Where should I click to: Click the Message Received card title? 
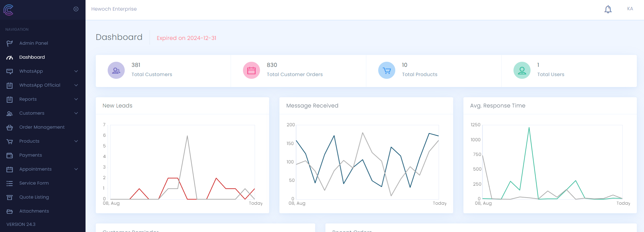[x=312, y=106]
